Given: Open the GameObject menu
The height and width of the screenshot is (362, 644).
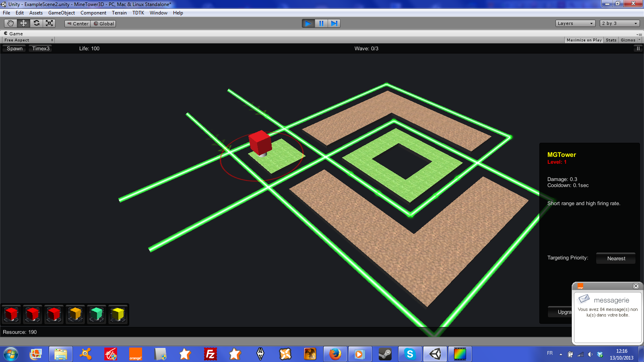Looking at the screenshot, I should pyautogui.click(x=61, y=13).
